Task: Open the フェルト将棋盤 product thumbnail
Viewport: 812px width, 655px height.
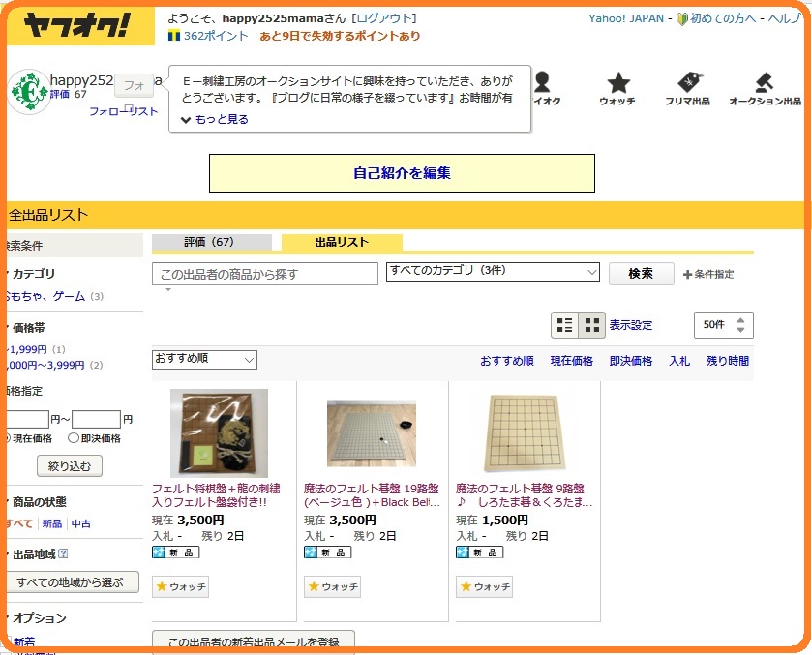Action: pos(219,432)
